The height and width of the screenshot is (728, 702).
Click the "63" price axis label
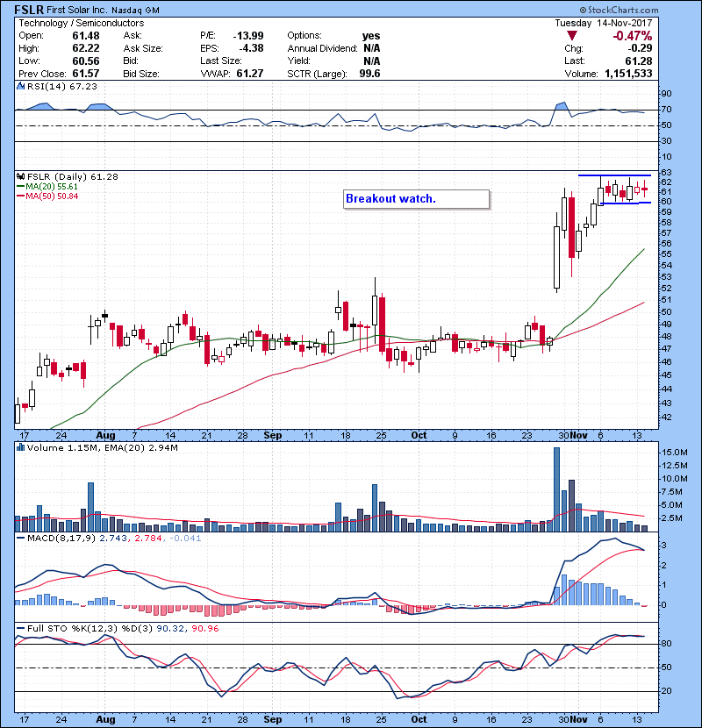click(666, 173)
